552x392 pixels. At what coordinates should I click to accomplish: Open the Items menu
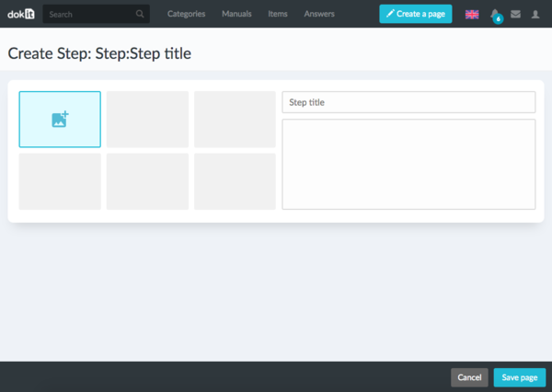point(278,14)
